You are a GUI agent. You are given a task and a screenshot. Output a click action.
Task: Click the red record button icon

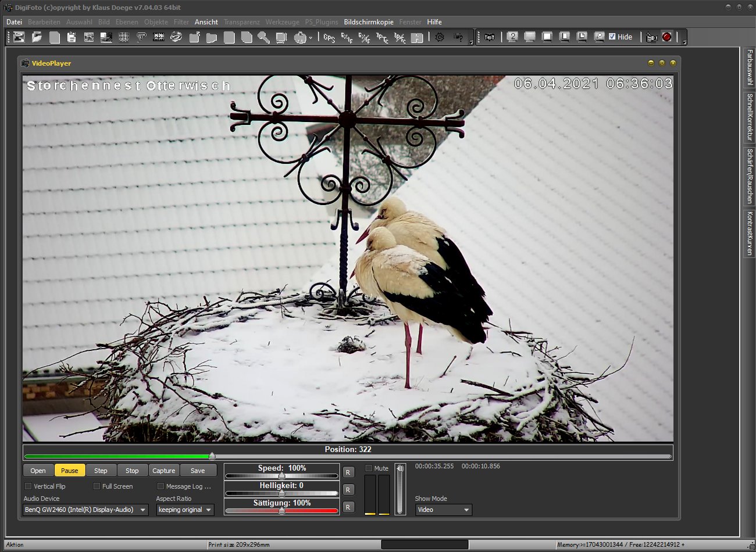(x=667, y=37)
